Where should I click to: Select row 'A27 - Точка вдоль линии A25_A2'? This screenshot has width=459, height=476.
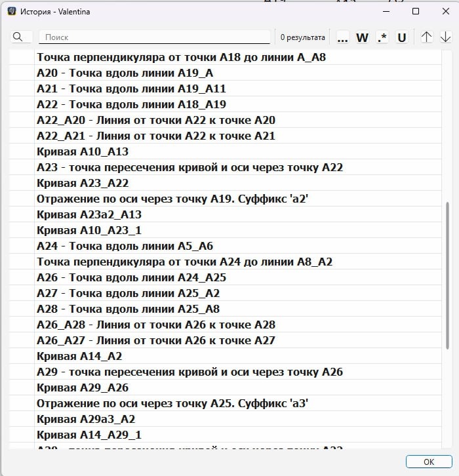tap(226, 293)
